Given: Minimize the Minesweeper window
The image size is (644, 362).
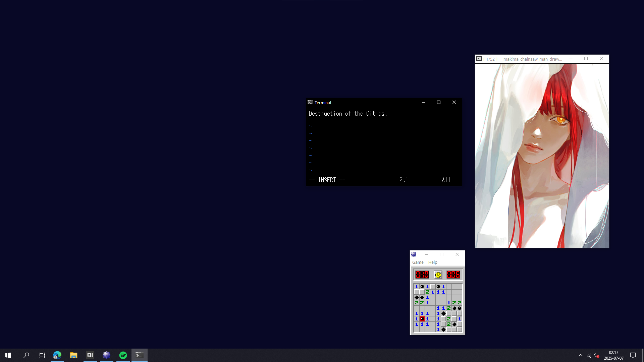Looking at the screenshot, I should [x=427, y=254].
